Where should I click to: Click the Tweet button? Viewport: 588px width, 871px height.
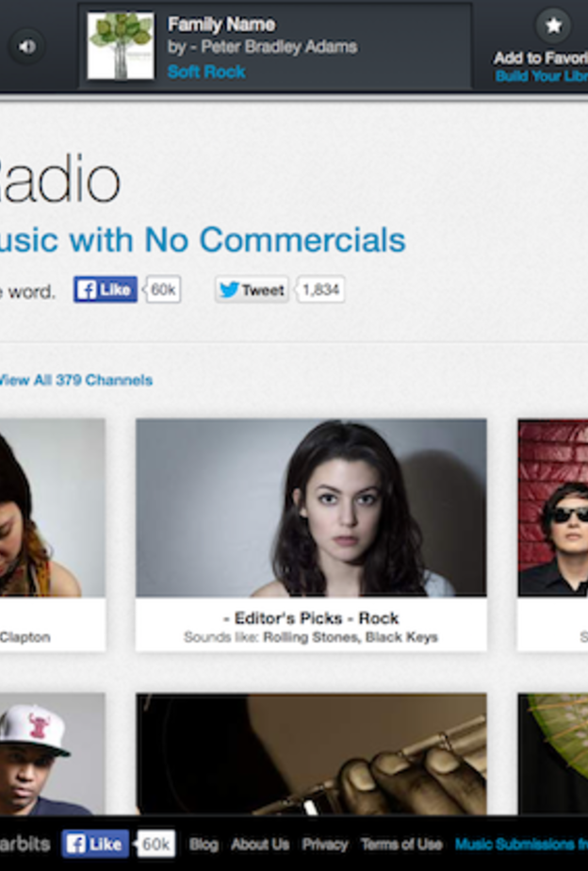point(252,290)
